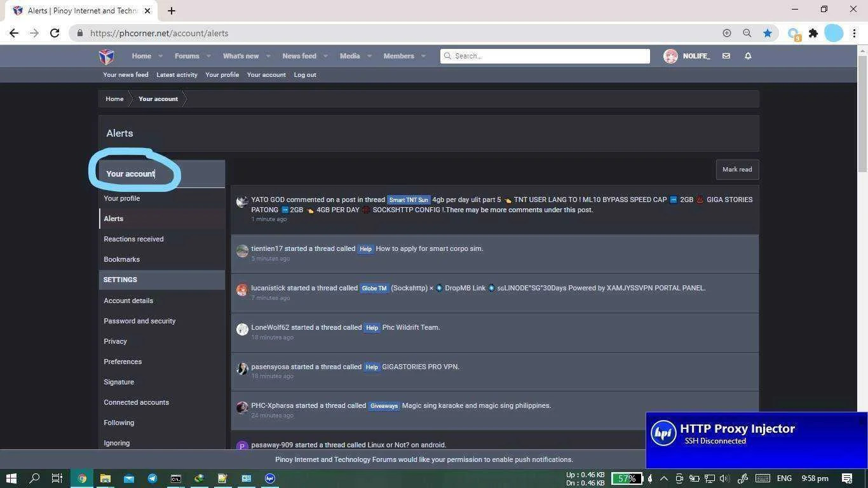868x488 pixels.
Task: Open the News feed nav item
Action: coord(299,56)
